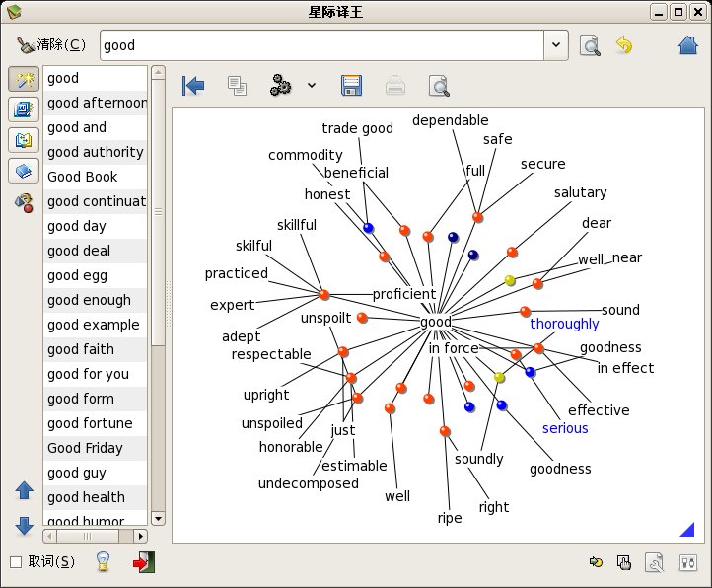
Task: Select 'good faith' list entry
Action: (x=95, y=349)
